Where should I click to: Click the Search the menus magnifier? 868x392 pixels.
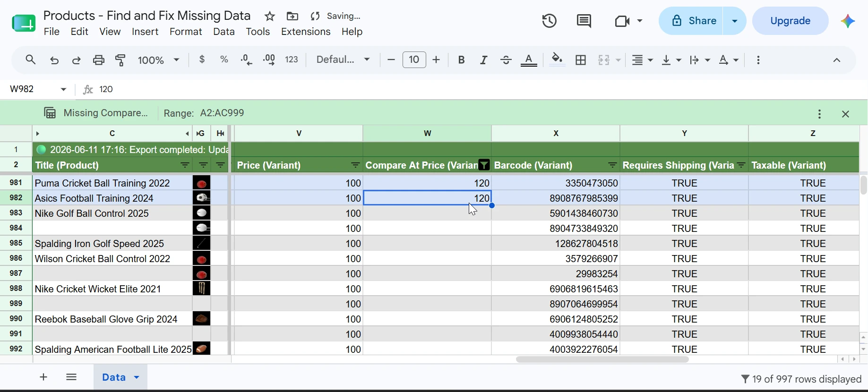pyautogui.click(x=31, y=60)
